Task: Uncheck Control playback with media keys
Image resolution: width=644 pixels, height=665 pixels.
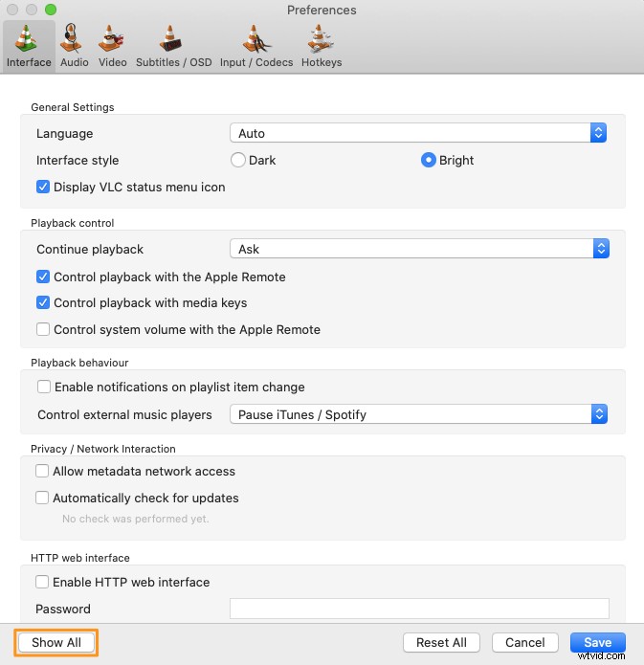Action: pos(43,302)
